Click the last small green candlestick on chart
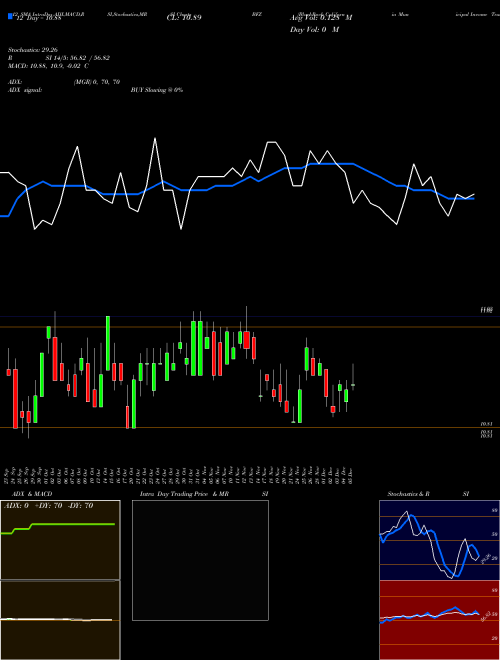500x660 pixels. 353,385
